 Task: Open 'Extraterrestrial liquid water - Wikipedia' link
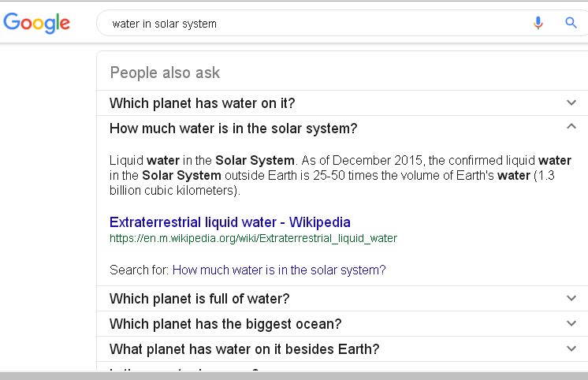[229, 222]
